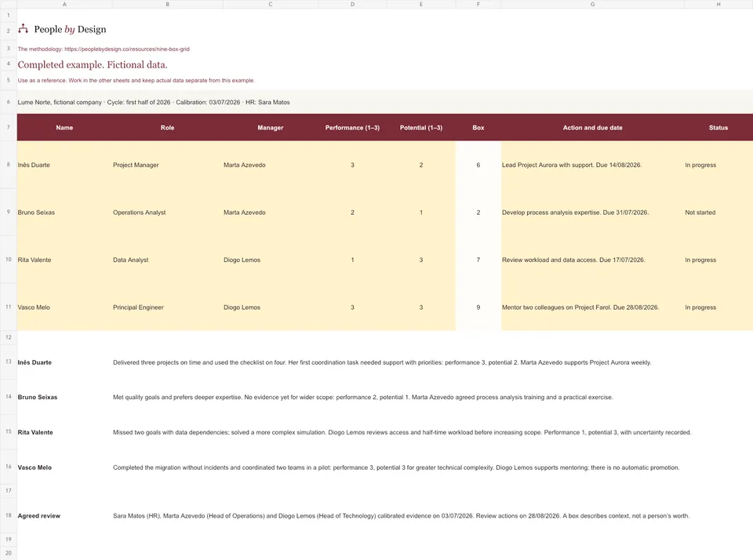
Task: Click the Status column header
Action: click(x=718, y=128)
